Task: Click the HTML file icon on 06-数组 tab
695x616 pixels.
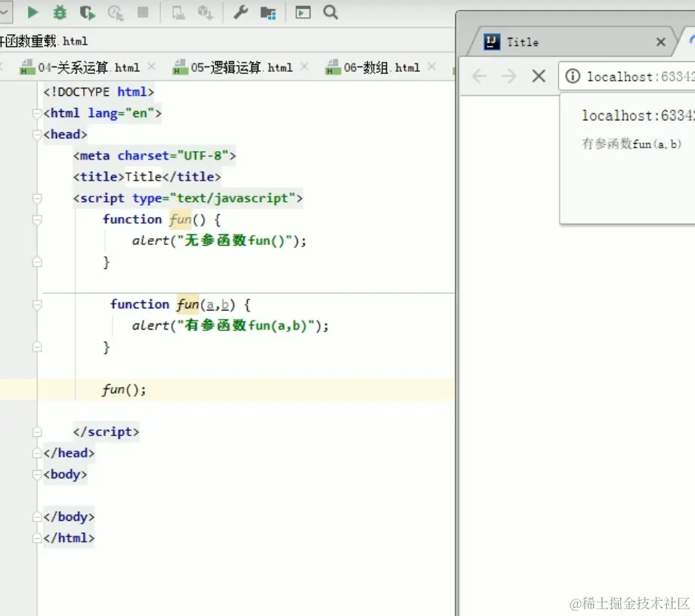Action: [x=333, y=67]
